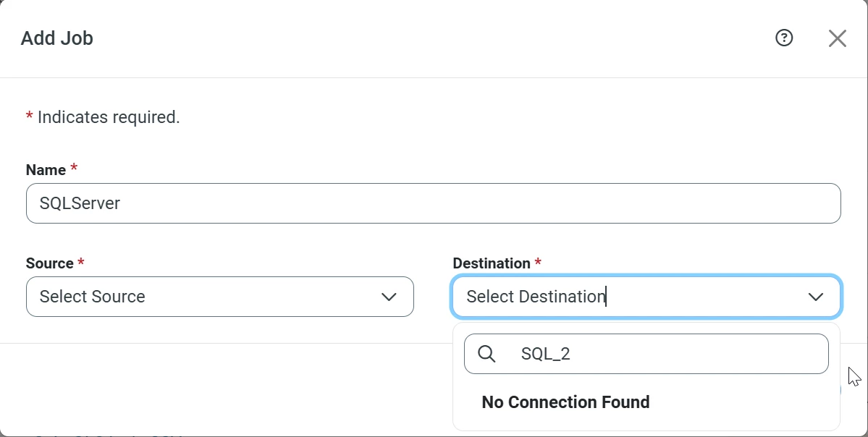Click the chevron on the Destination dropdown
Screen dimensions: 868x437
pos(816,297)
